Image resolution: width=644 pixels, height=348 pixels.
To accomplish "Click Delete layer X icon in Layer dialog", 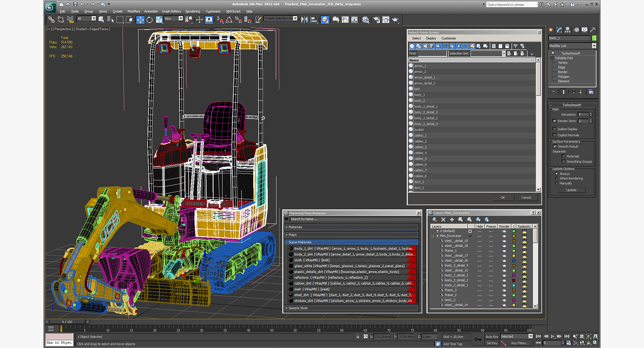I will click(443, 220).
